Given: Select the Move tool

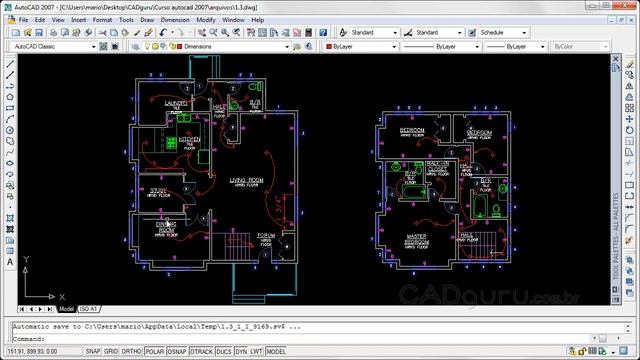Looking at the screenshot, I should point(630,119).
